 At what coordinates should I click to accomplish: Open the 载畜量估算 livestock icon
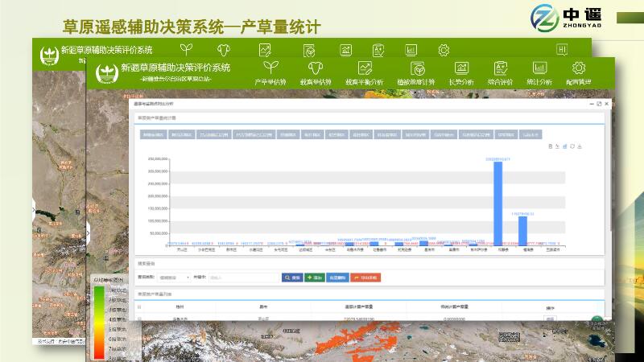[x=316, y=69]
